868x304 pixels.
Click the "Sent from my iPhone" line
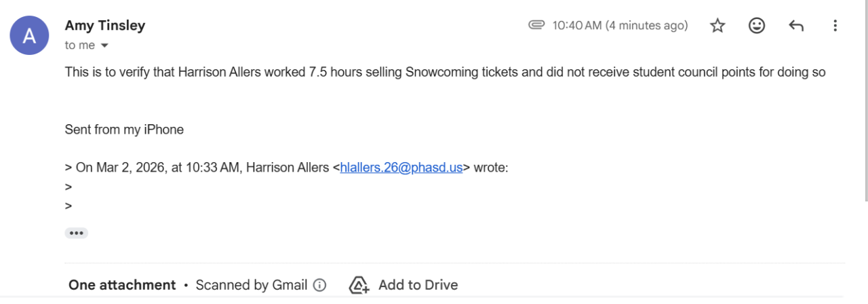pos(124,129)
